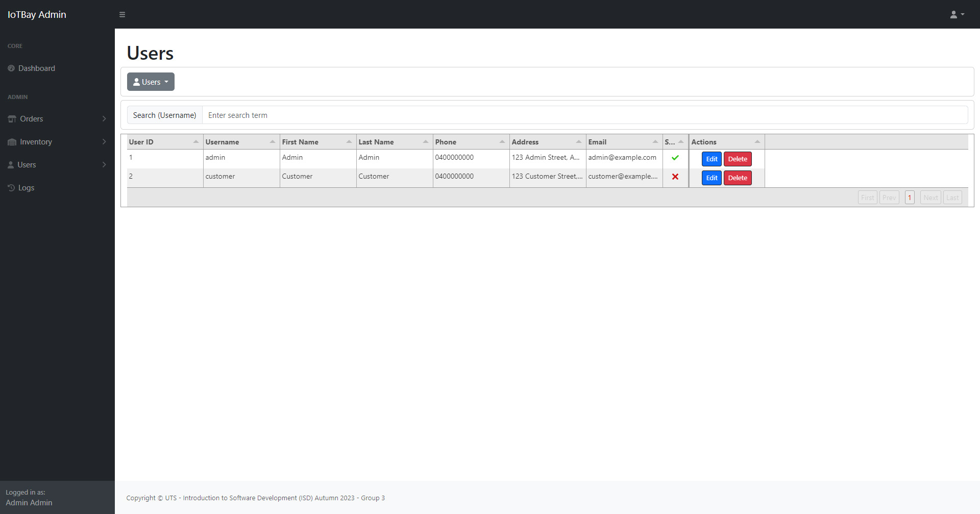Select page 1 in pagination
Screen dimensions: 980x514
pyautogui.click(x=910, y=198)
